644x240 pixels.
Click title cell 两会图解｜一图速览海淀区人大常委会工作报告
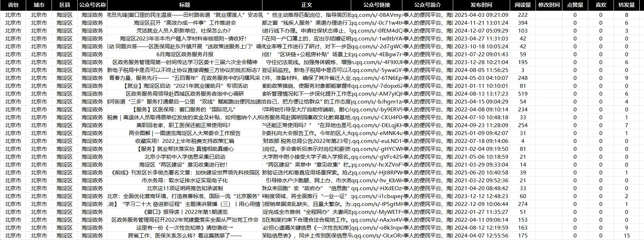pos(185,133)
